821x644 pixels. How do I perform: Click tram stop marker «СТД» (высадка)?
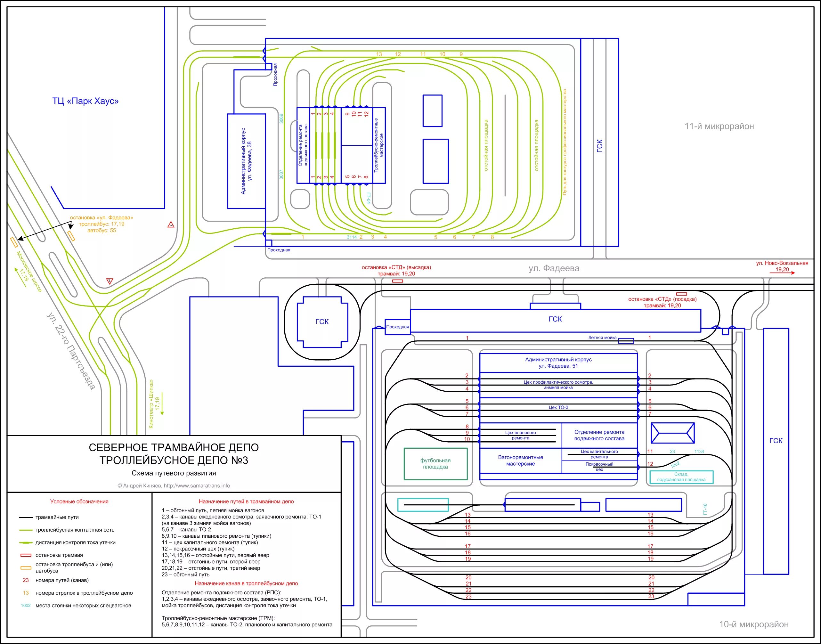tap(397, 281)
